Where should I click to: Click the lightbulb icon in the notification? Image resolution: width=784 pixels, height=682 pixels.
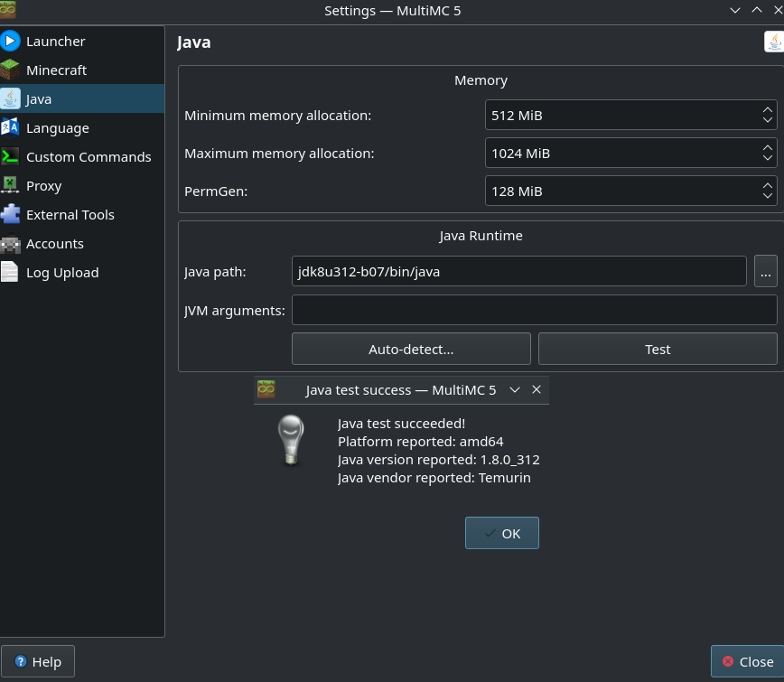click(290, 440)
